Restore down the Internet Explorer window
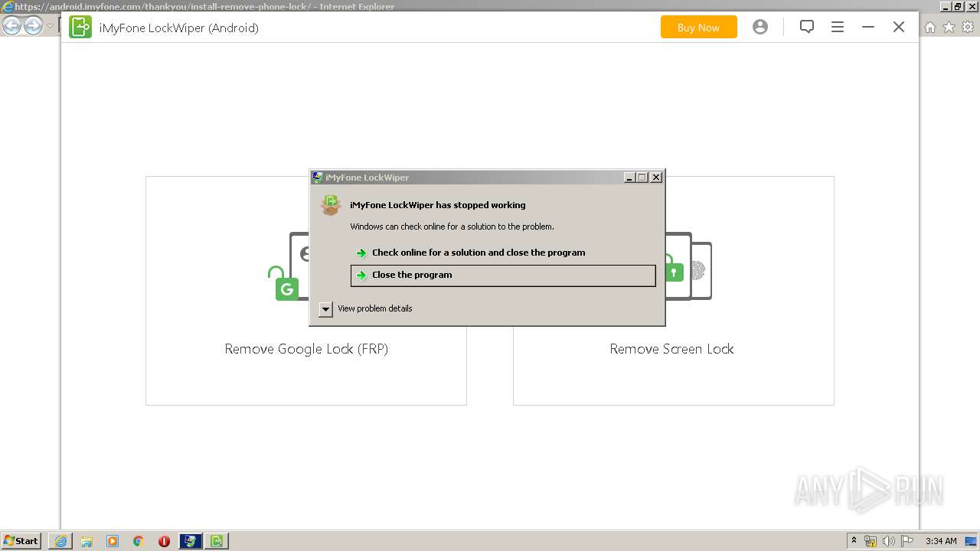The height and width of the screenshot is (551, 980). 957,6
